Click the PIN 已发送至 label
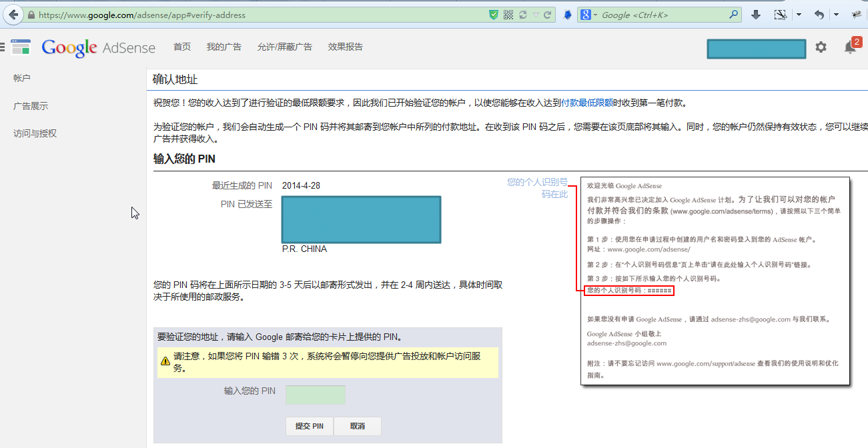Viewport: 868px width, 448px height. click(246, 205)
